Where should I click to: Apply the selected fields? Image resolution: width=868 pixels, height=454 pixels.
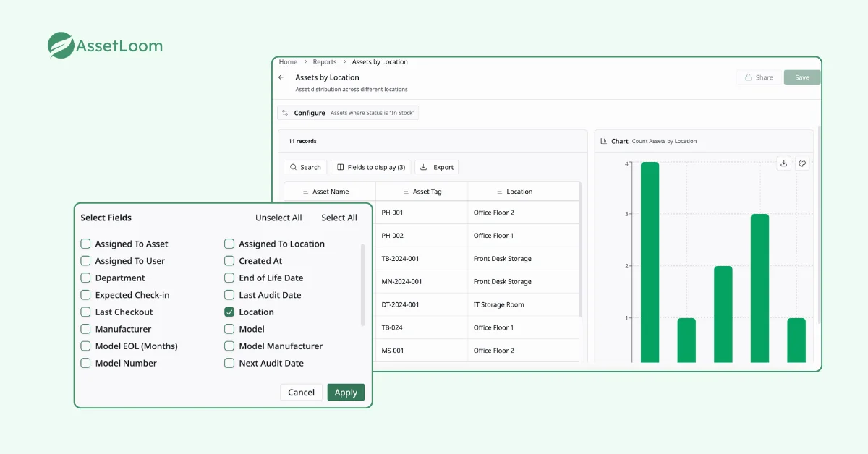pyautogui.click(x=346, y=393)
